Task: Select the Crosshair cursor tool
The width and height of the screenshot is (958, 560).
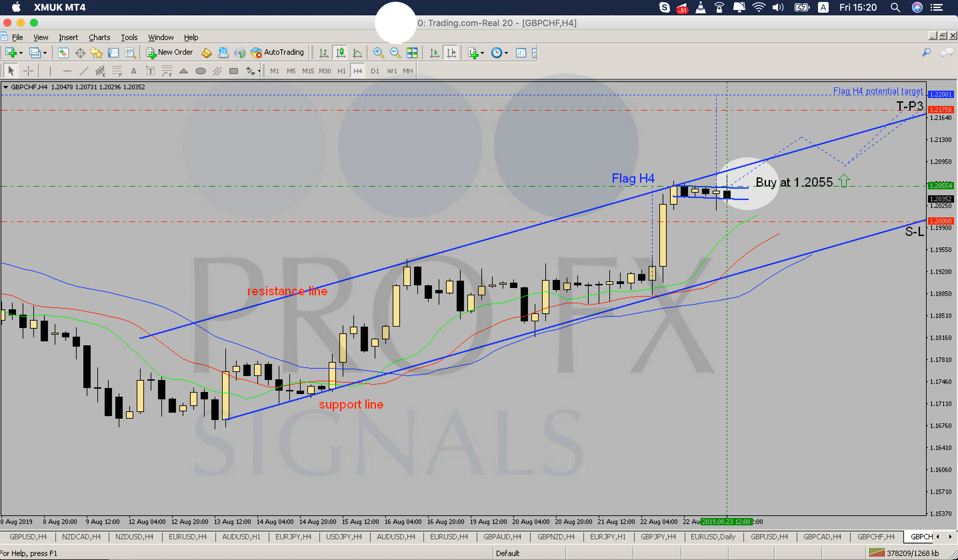Action: point(28,71)
